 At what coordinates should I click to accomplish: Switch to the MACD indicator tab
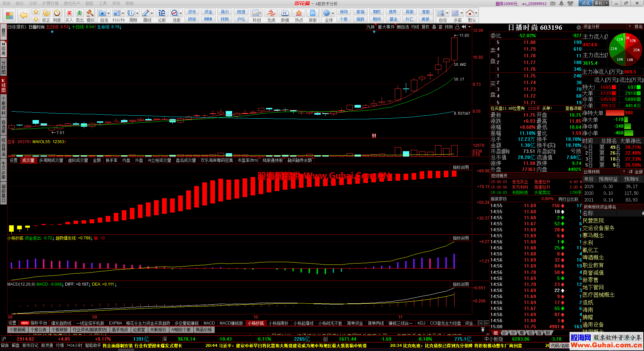coord(209,323)
